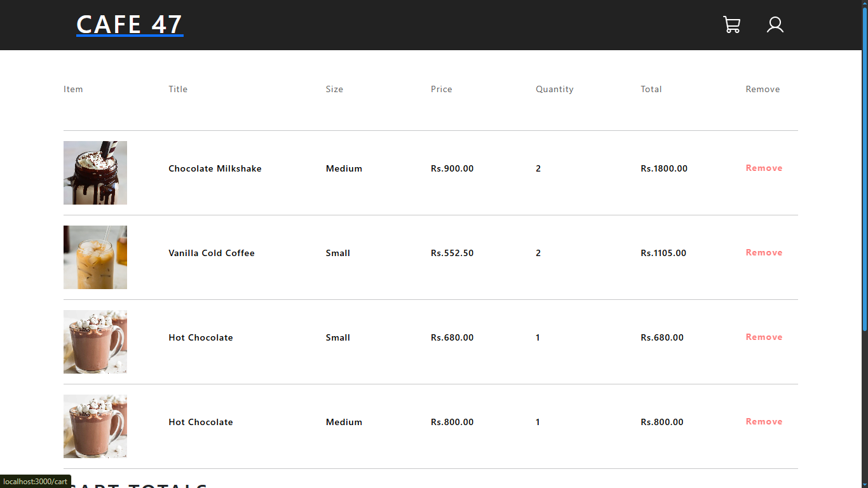
Task: Click the 'Total' column header
Action: (651, 89)
